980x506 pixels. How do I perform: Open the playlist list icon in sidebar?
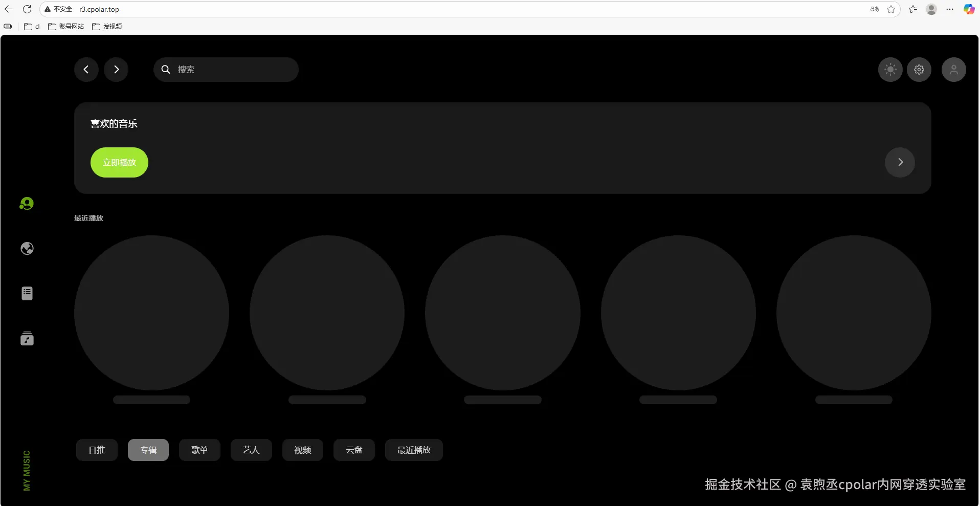click(27, 293)
